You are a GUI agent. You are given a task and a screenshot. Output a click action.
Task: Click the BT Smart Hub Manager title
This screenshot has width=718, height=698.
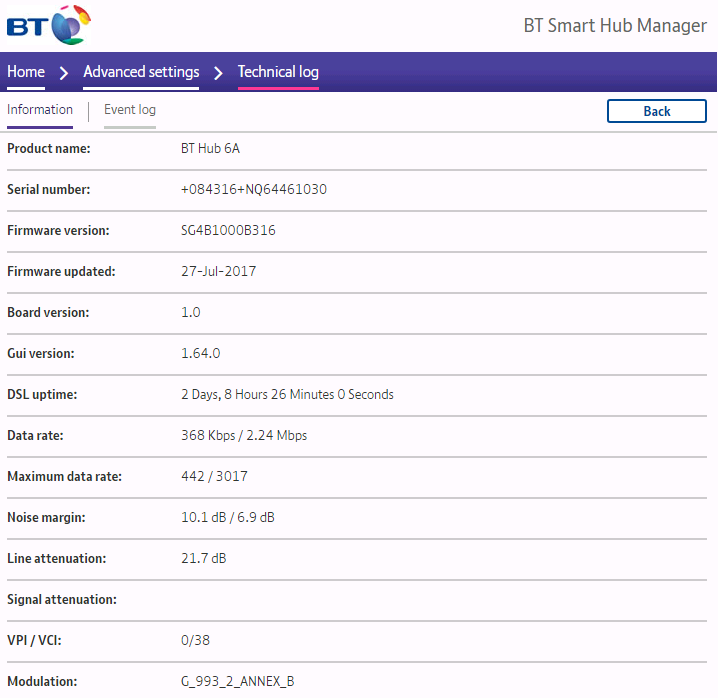[x=614, y=26]
